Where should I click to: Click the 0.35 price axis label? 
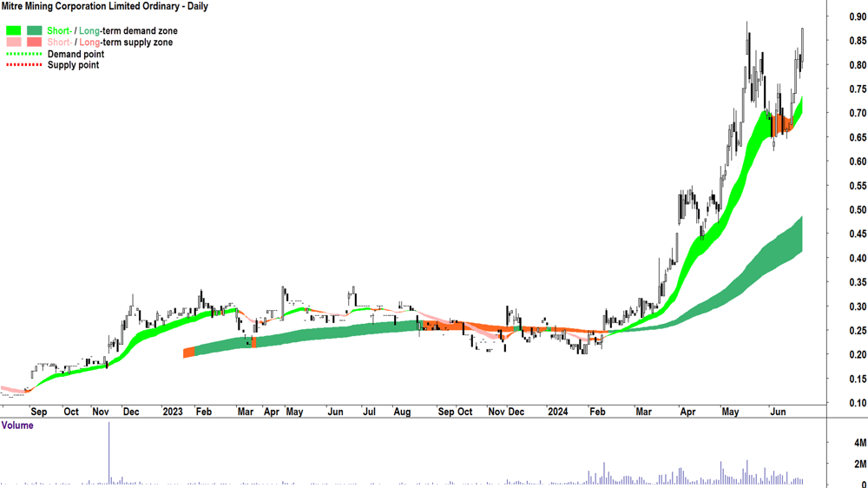click(858, 282)
